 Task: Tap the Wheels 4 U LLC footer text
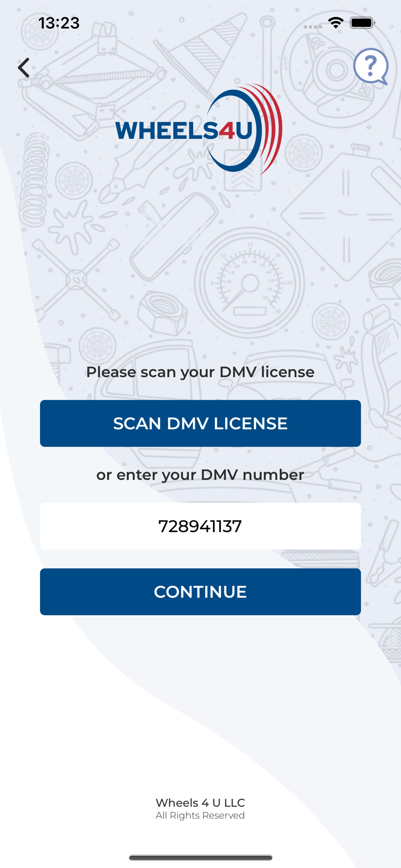200,802
